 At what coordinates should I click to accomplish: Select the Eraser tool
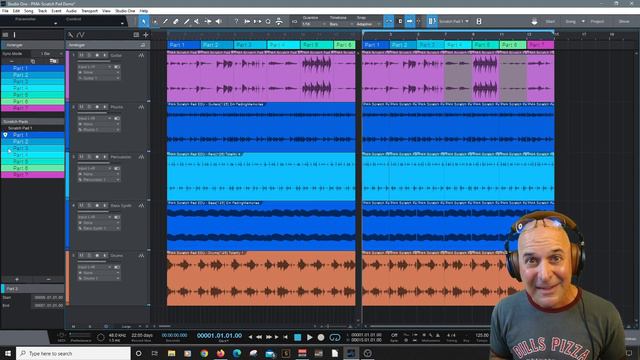click(x=176, y=21)
